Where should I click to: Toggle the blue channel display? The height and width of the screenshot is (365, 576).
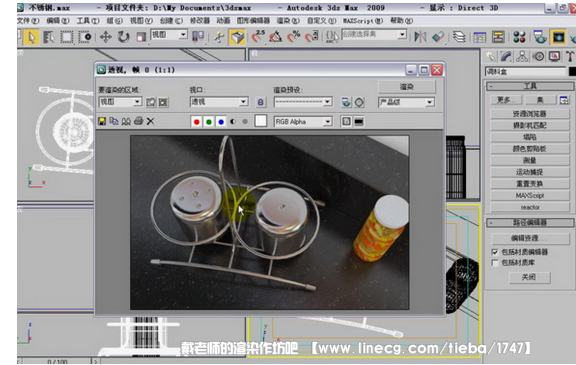pos(221,122)
